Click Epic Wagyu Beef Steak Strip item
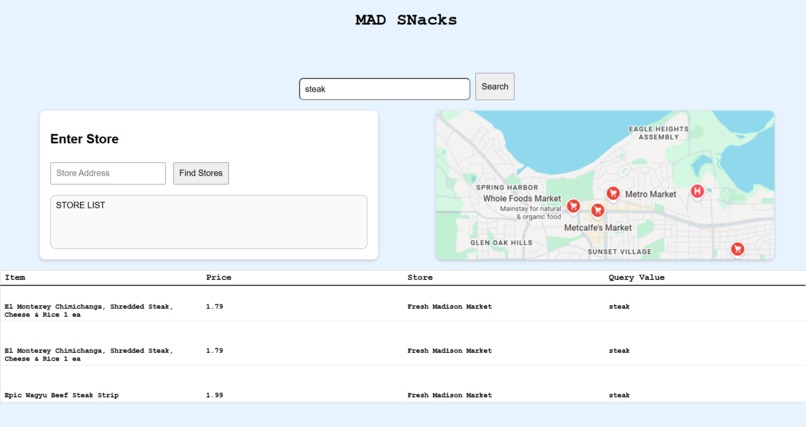The width and height of the screenshot is (806, 427). [62, 395]
